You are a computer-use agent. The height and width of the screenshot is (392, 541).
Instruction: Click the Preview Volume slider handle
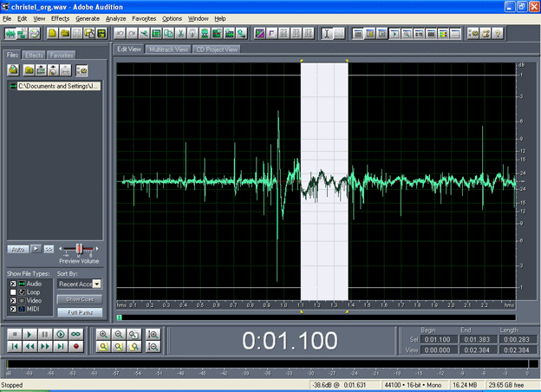[x=80, y=248]
